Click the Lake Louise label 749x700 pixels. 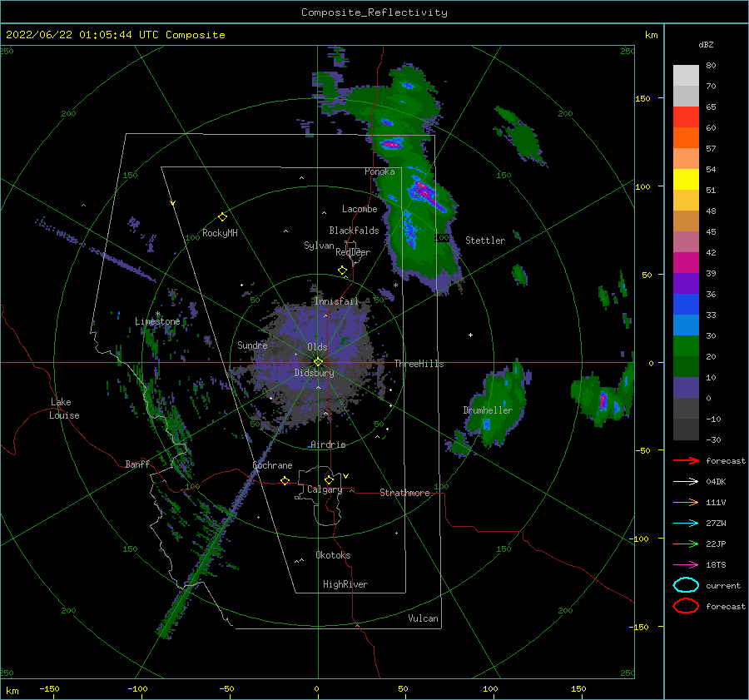tap(64, 409)
